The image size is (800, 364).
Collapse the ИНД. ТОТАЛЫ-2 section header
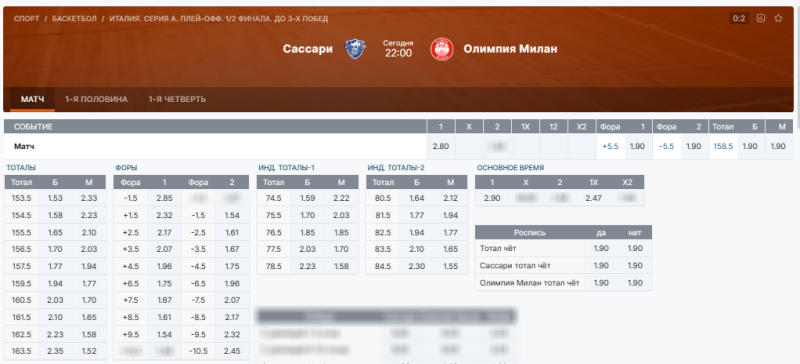pos(396,167)
